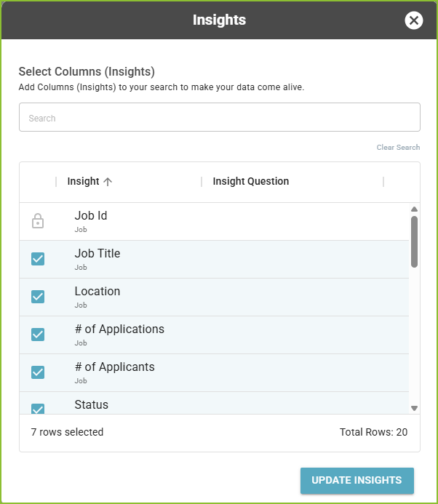
Task: Click the vertical scrollbar thumb
Action: coord(414,241)
